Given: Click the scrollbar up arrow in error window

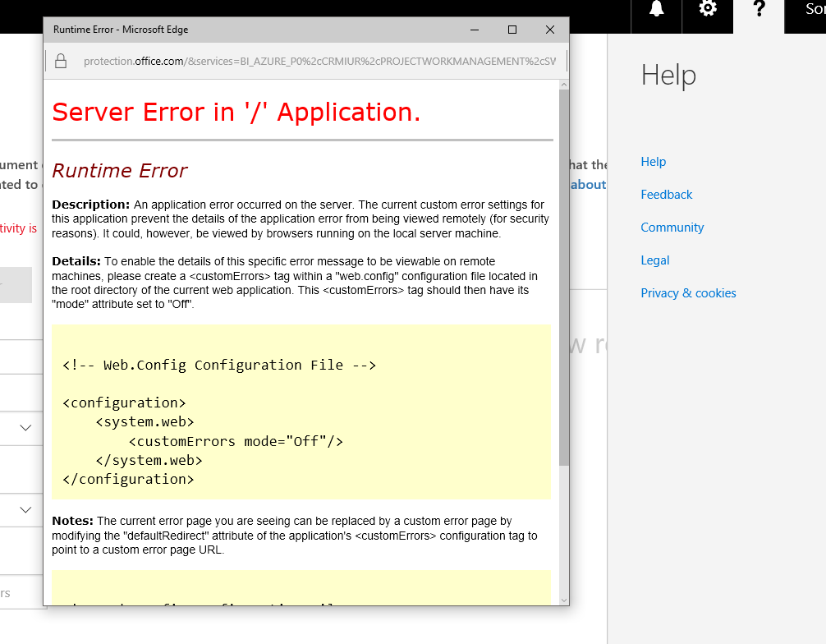Looking at the screenshot, I should coord(564,85).
